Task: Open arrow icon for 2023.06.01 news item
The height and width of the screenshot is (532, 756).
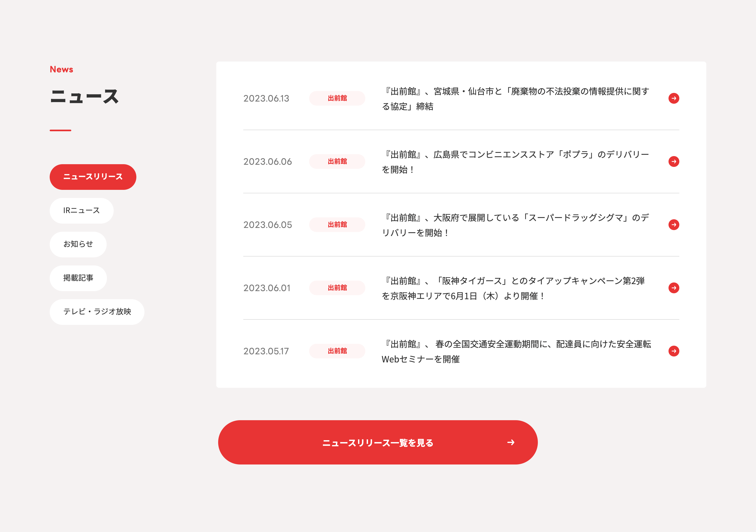Action: pos(674,288)
